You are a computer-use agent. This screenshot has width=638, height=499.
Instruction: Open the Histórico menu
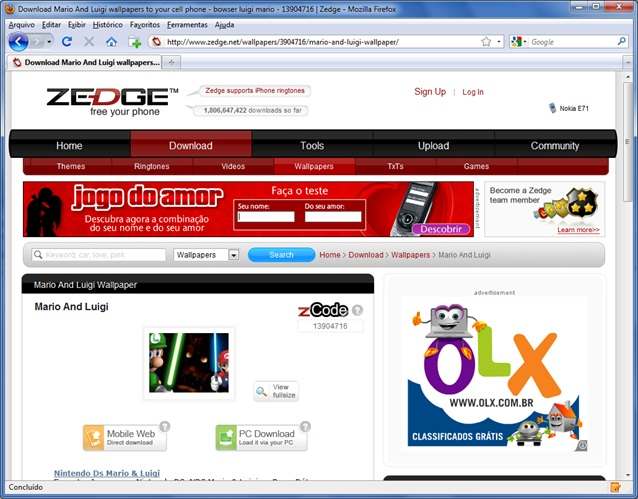(x=107, y=25)
